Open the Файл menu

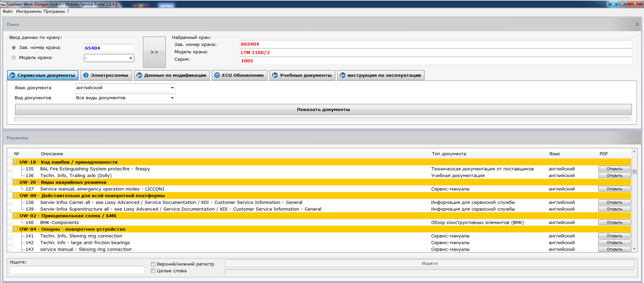(x=7, y=11)
